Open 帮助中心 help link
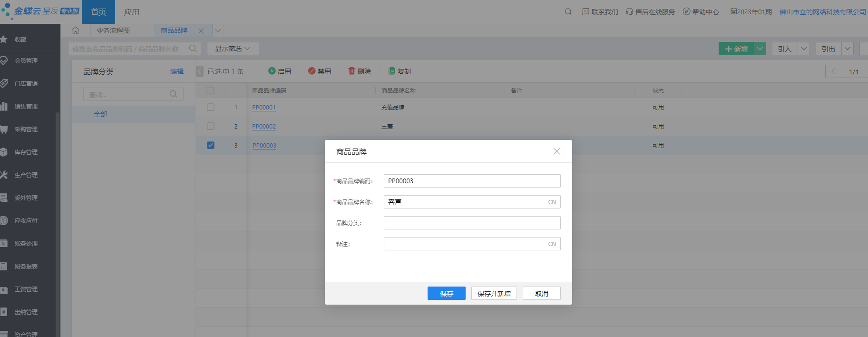 coord(701,12)
